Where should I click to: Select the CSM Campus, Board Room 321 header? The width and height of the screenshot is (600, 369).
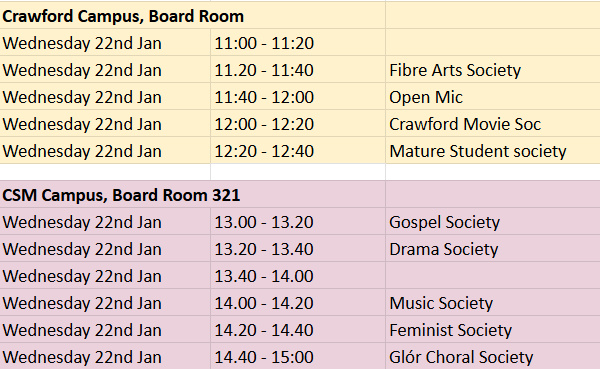tap(192, 194)
